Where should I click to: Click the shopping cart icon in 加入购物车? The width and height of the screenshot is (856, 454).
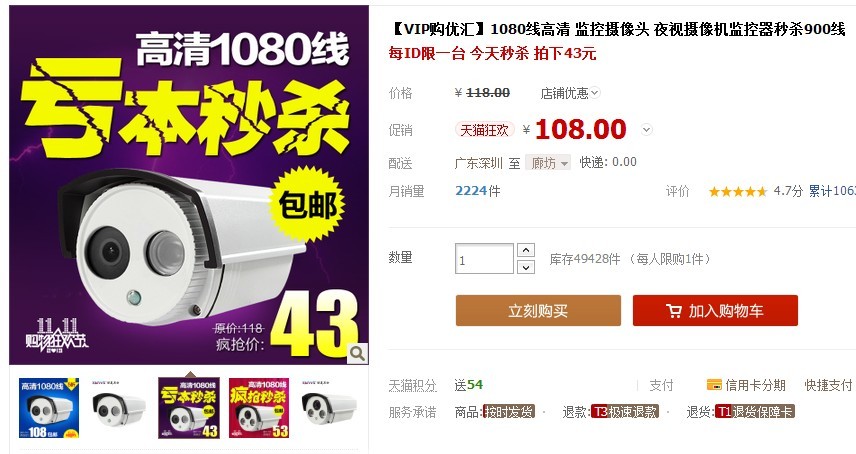pyautogui.click(x=674, y=311)
